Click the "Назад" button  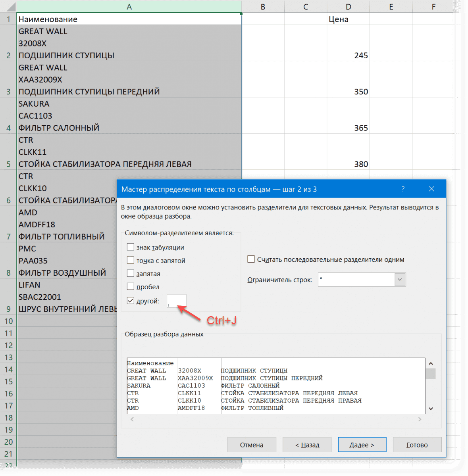306,444
